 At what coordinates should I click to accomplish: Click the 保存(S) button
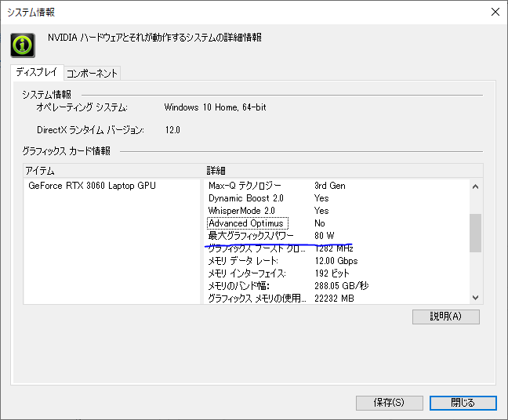389,403
